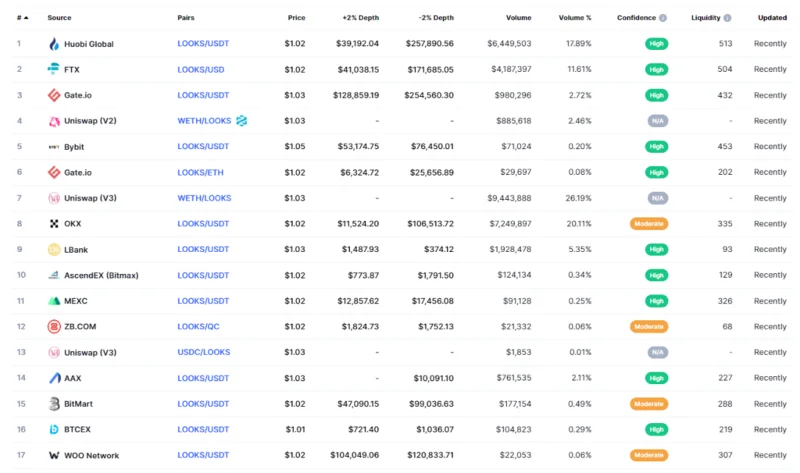Click the Moderate badge in BitMart row
Viewport: 800px width, 473px height.
[649, 404]
